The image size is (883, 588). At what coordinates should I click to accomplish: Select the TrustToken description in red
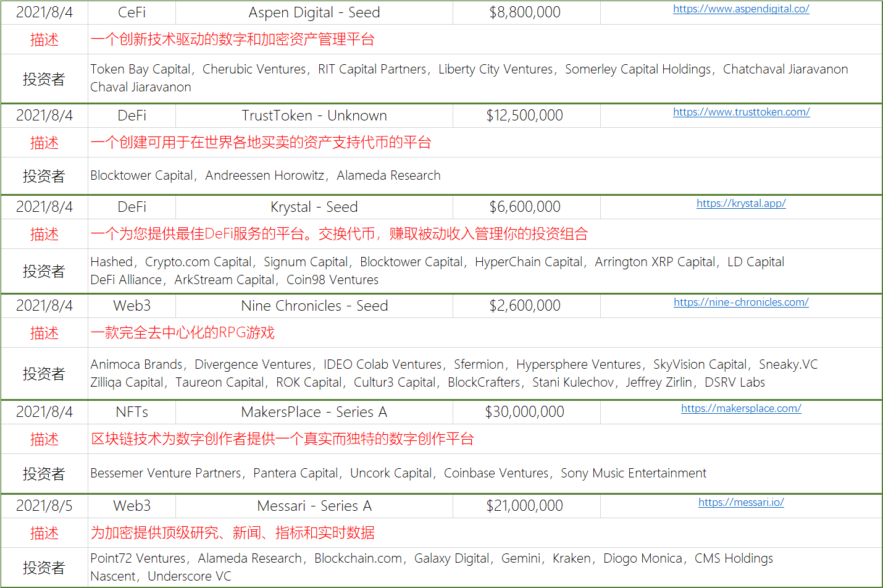pyautogui.click(x=261, y=143)
